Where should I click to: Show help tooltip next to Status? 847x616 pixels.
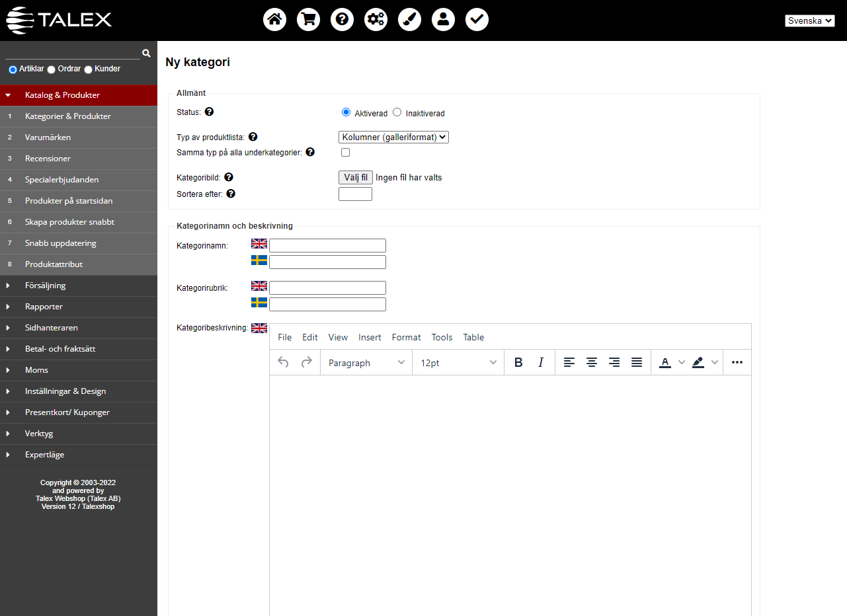point(209,112)
